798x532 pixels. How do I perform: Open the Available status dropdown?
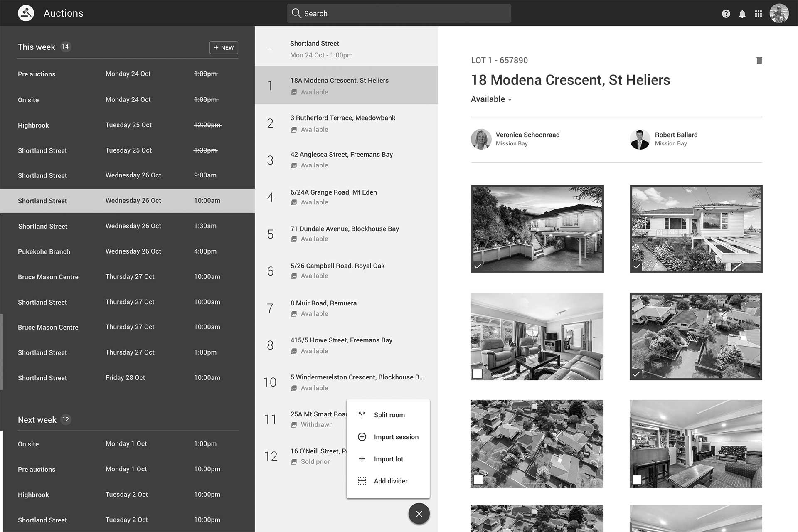pyautogui.click(x=491, y=99)
